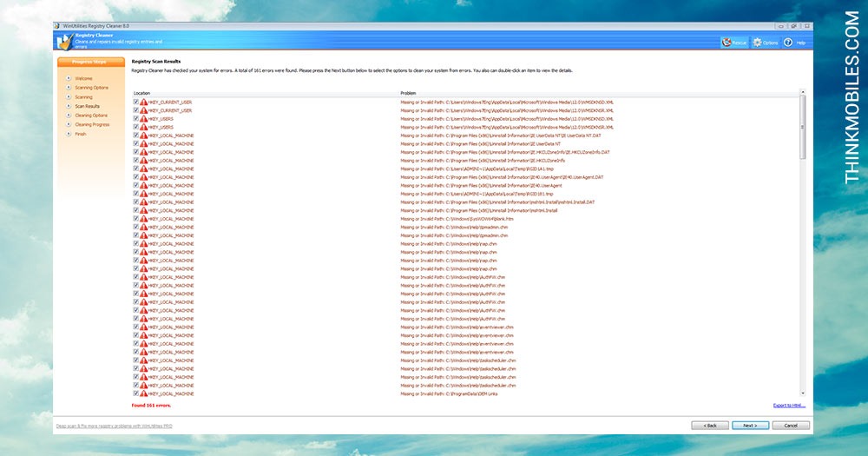Uncheck the IE40.UserAgent.DAT entry checkbox
The width and height of the screenshot is (868, 456).
click(136, 176)
